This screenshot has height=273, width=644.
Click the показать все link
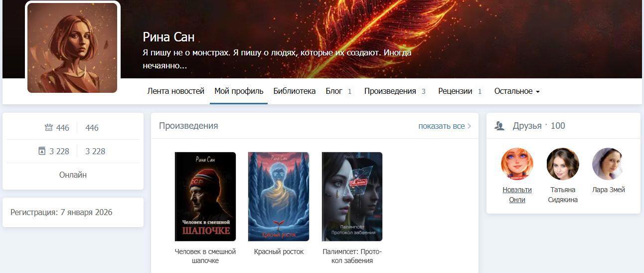442,126
